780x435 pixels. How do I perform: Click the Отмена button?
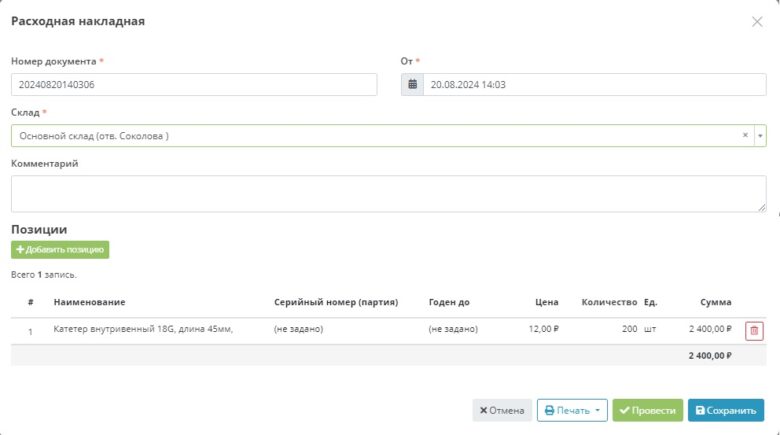[502, 411]
